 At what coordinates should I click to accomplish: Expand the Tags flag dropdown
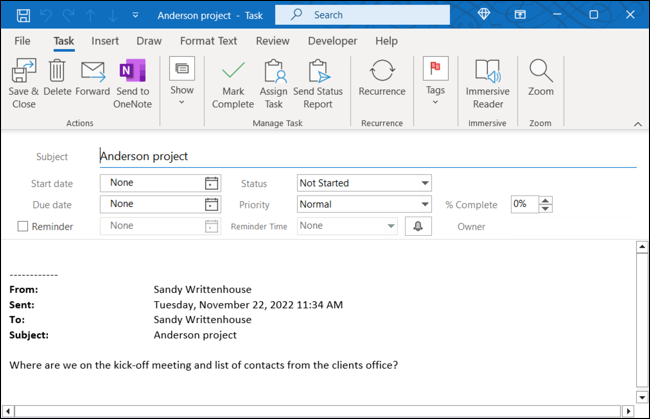click(x=435, y=82)
